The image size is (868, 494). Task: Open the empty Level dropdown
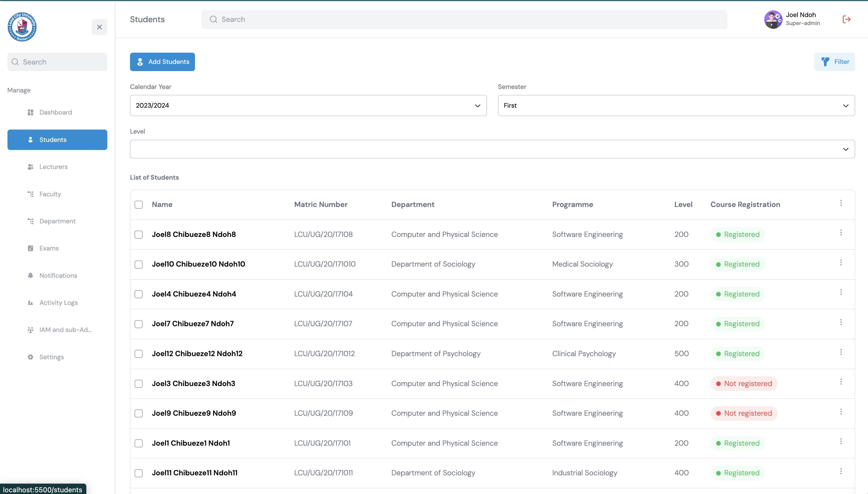(492, 149)
